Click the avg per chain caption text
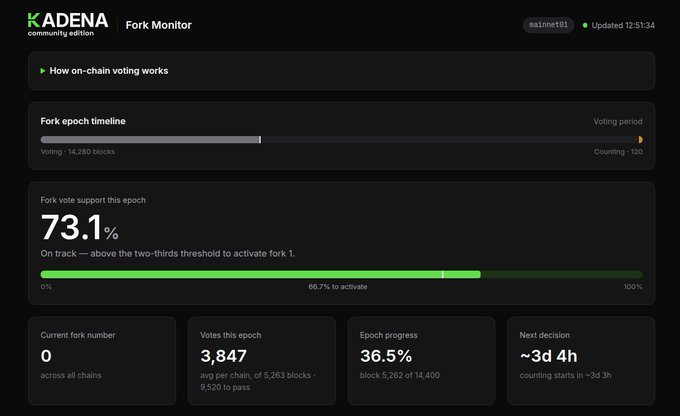This screenshot has height=416, width=680. pyautogui.click(x=258, y=381)
